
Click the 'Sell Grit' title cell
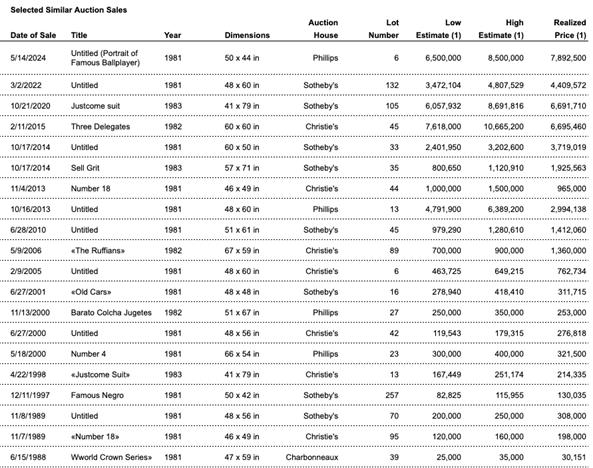pos(85,168)
